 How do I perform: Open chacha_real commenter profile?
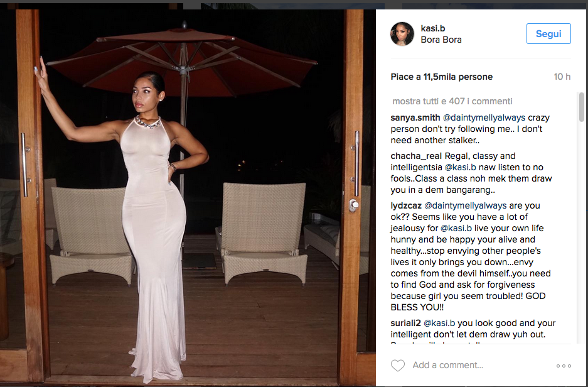[x=416, y=156]
